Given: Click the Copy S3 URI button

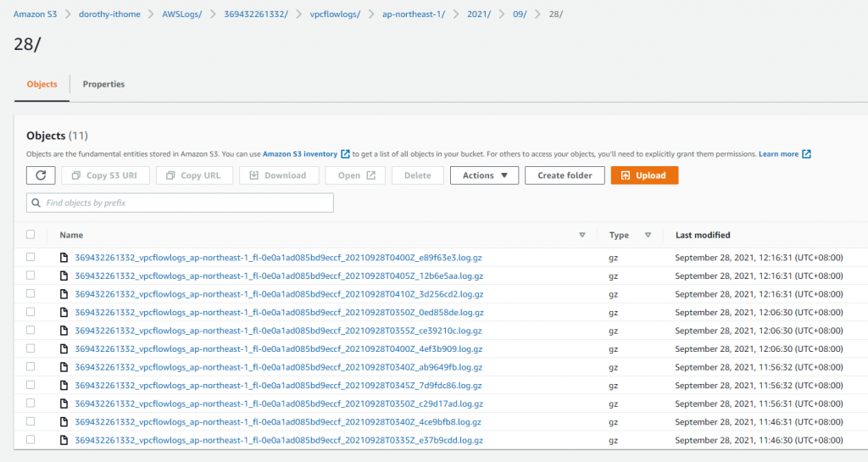Looking at the screenshot, I should 105,175.
